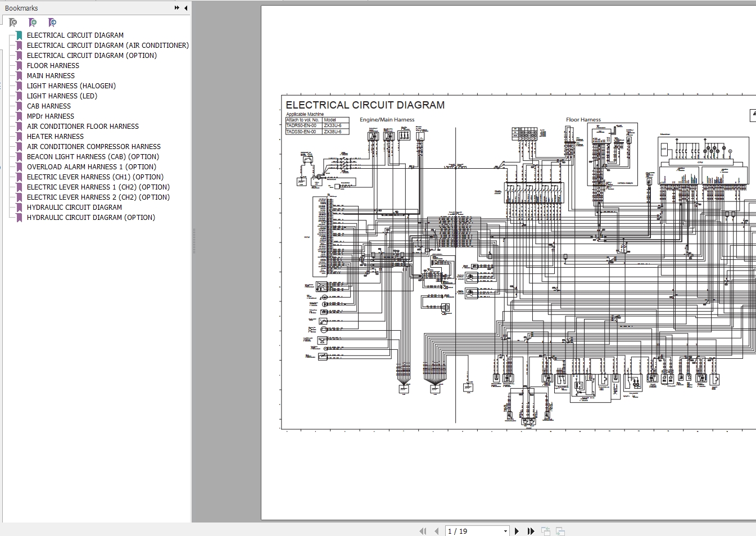
Task: Collapse the Bookmarks panel with left arrow
Action: pos(185,8)
